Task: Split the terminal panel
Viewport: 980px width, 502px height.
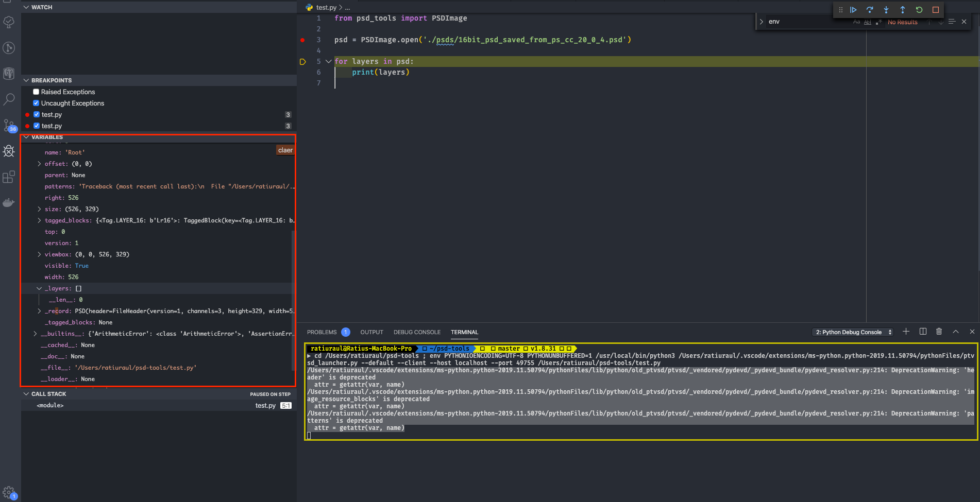Action: (x=923, y=332)
